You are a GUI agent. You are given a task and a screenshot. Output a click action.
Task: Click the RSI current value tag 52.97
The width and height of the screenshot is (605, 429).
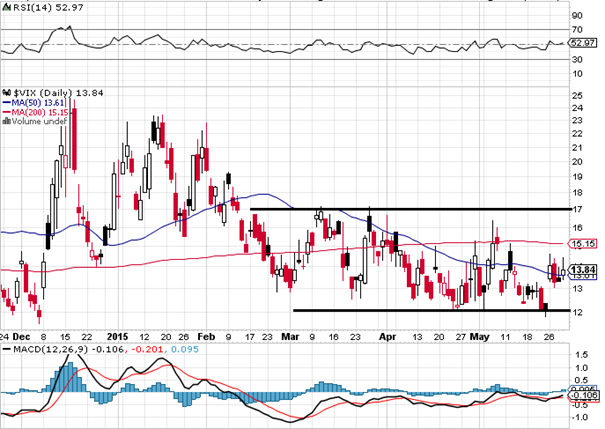click(583, 43)
